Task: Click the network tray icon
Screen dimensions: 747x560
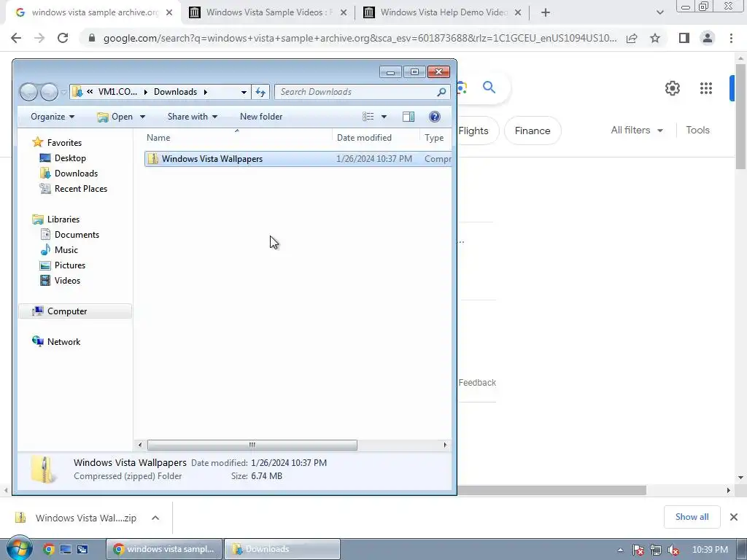Action: (x=656, y=550)
